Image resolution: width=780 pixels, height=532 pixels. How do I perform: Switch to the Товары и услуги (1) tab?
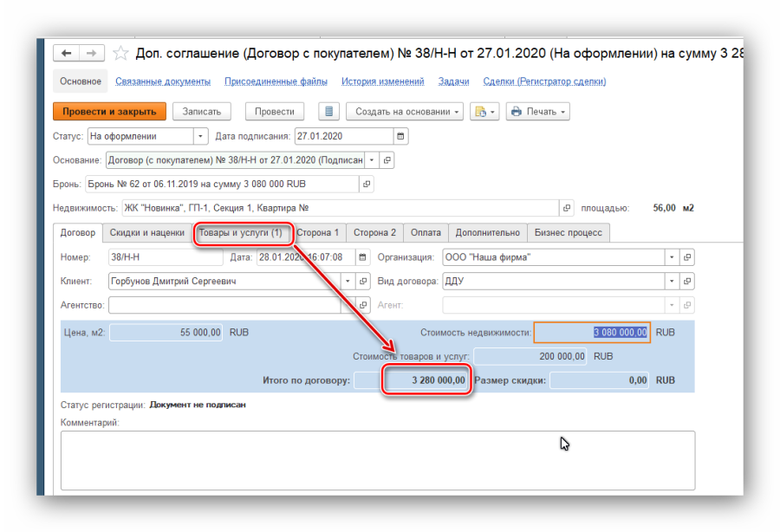[240, 233]
